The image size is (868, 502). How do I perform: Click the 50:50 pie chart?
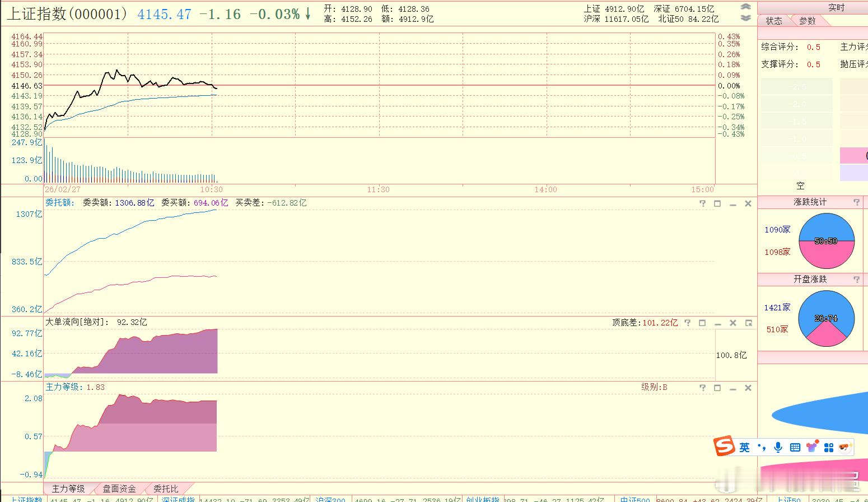coord(826,241)
